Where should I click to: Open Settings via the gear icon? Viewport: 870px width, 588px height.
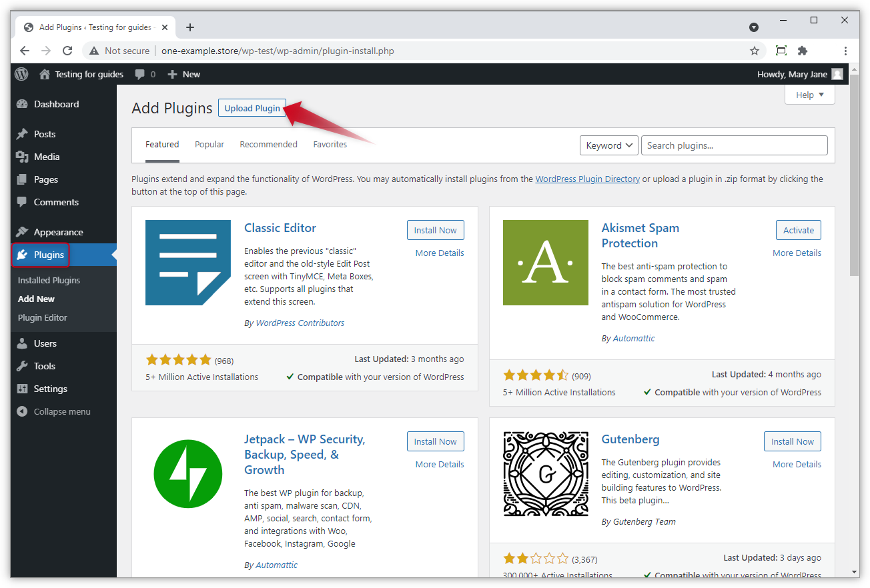tap(23, 389)
